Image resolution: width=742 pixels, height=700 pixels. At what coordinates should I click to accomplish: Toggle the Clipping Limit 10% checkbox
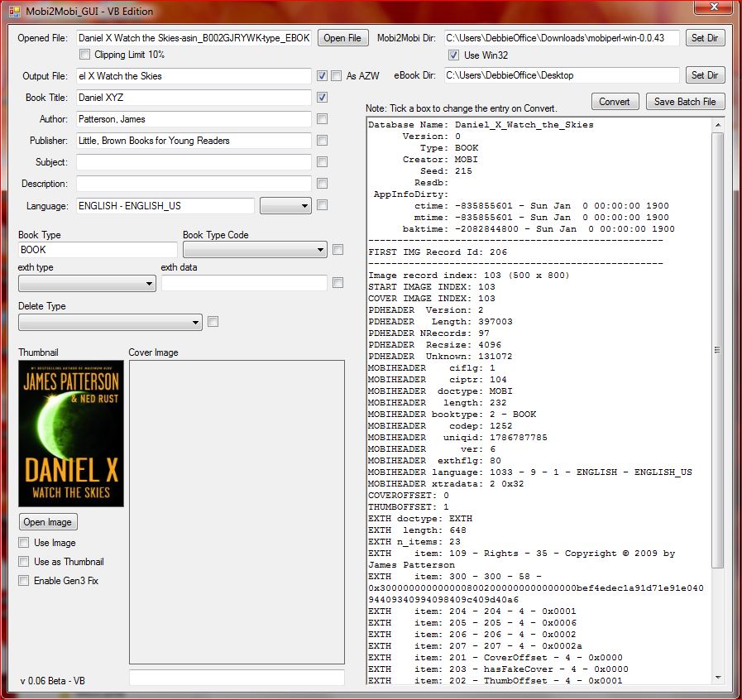85,55
